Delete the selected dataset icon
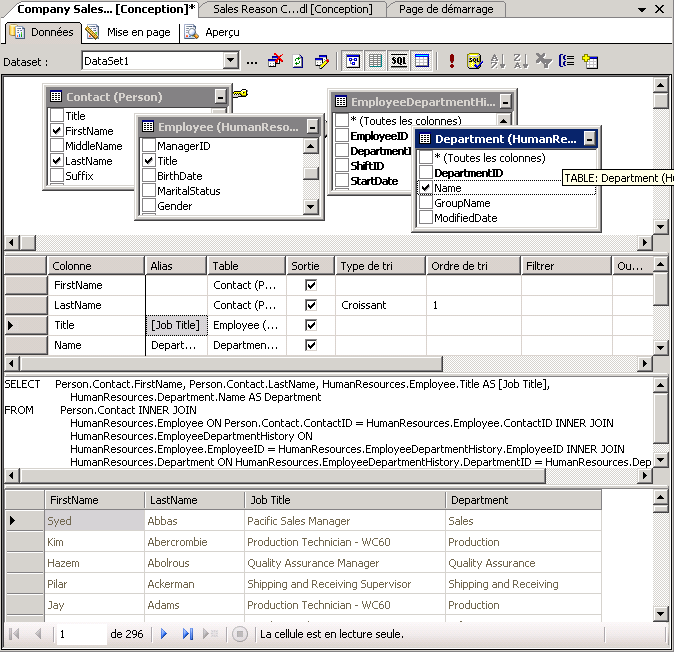This screenshot has width=674, height=652. click(x=275, y=61)
